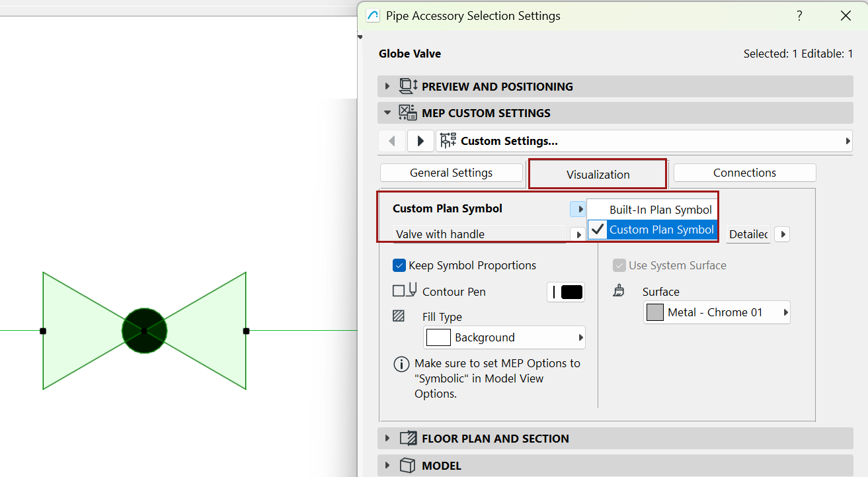Image resolution: width=868 pixels, height=477 pixels.
Task: Switch to the Visualization tab
Action: pyautogui.click(x=598, y=175)
